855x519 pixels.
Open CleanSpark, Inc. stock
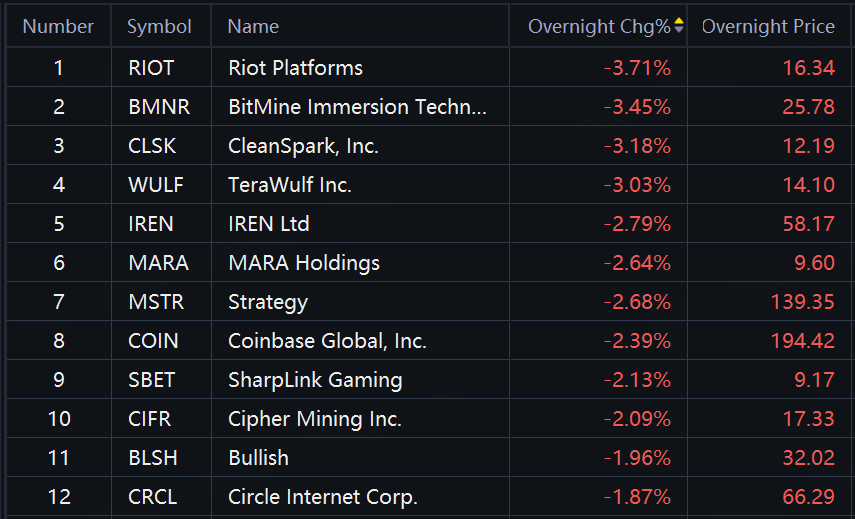[x=303, y=146]
